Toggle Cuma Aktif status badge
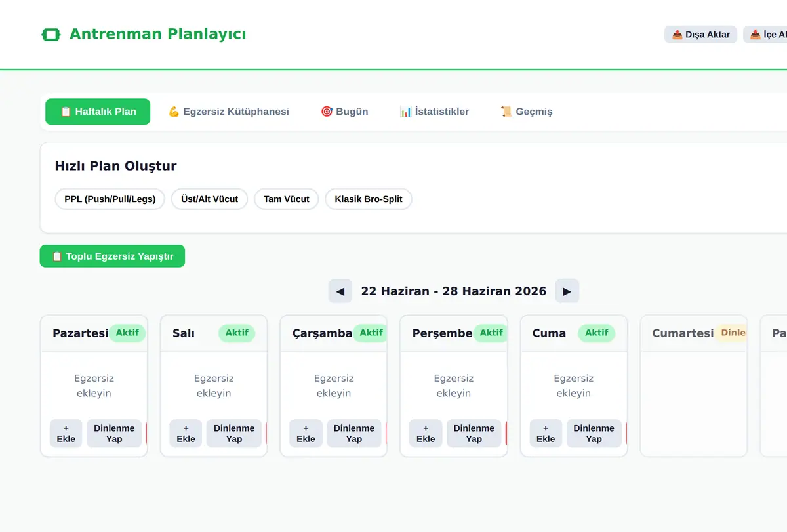Viewport: 787px width, 532px height. point(597,333)
